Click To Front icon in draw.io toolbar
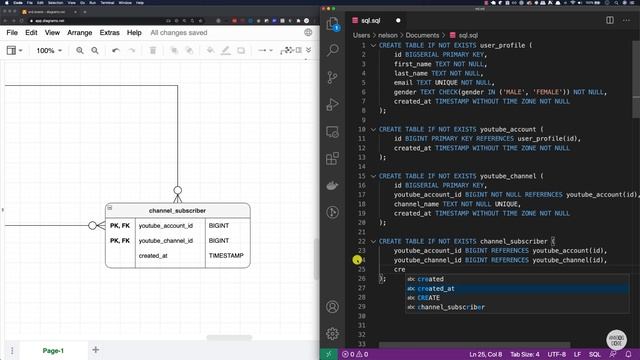This screenshot has width=640, height=360. pyautogui.click(x=174, y=50)
